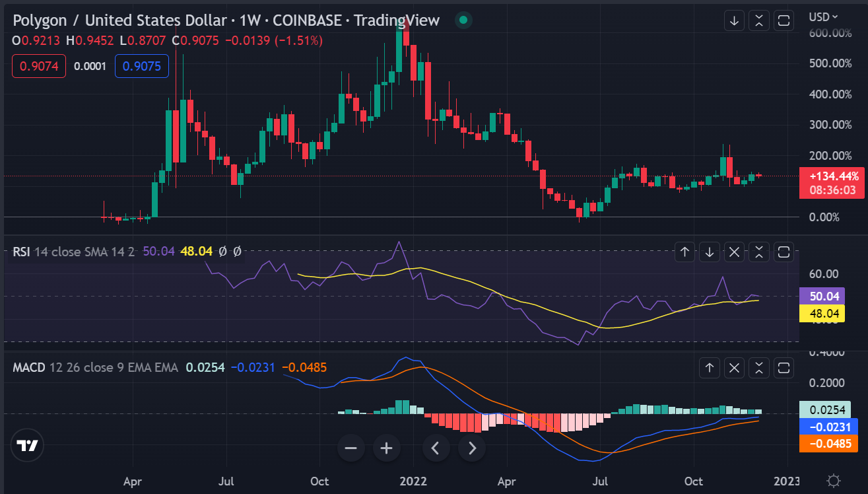Screen dimensions: 868x494
Task: Collapse the main price pane
Action: [x=759, y=20]
